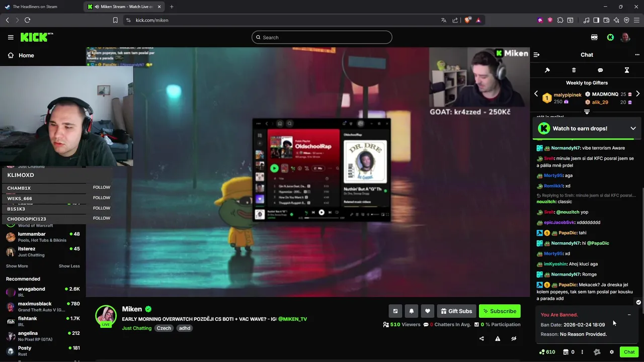
Task: Expand the Watch to earn drops panel
Action: (633, 129)
